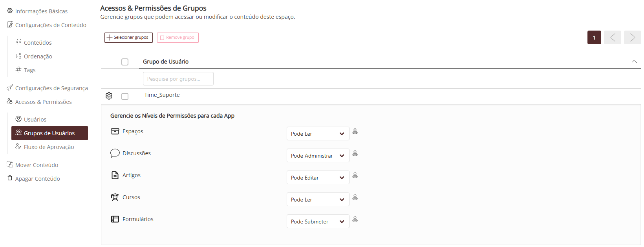The image size is (644, 247).
Task: Click the Espaços app label
Action: coord(133,131)
